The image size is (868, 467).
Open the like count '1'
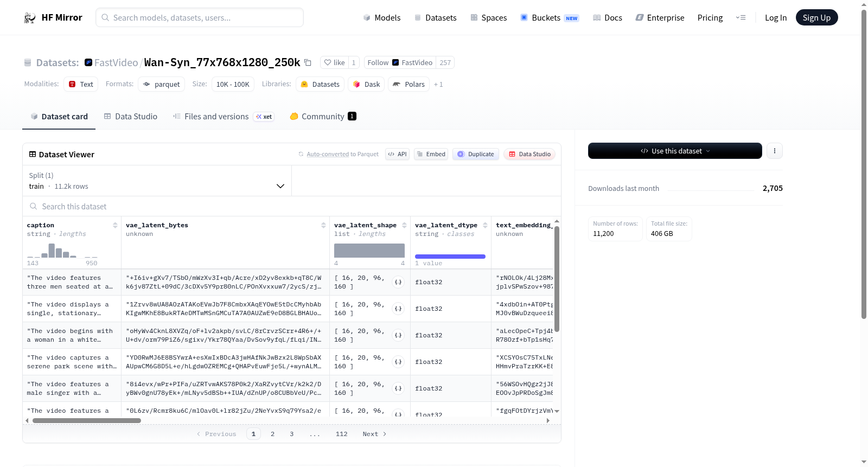[354, 62]
